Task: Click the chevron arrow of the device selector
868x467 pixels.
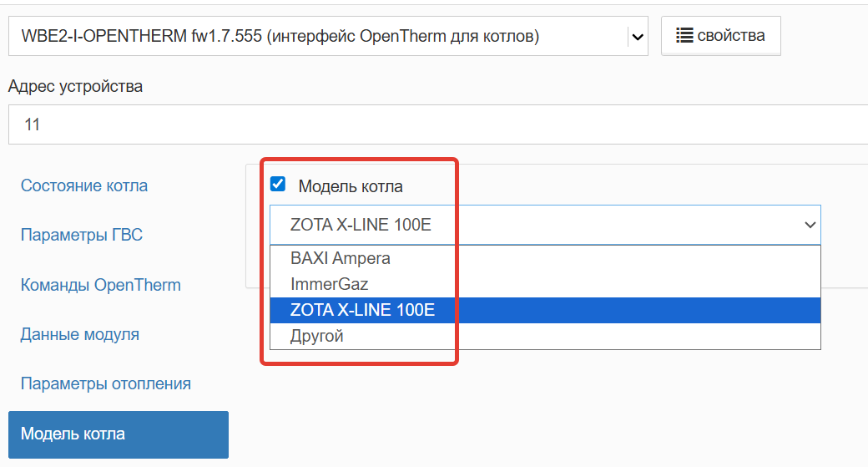Action: point(638,37)
